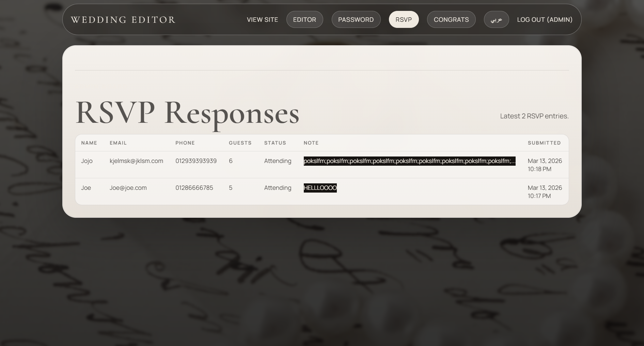Click email kjelmsk@jklsm.com
Screen dimensions: 644x346
point(136,161)
